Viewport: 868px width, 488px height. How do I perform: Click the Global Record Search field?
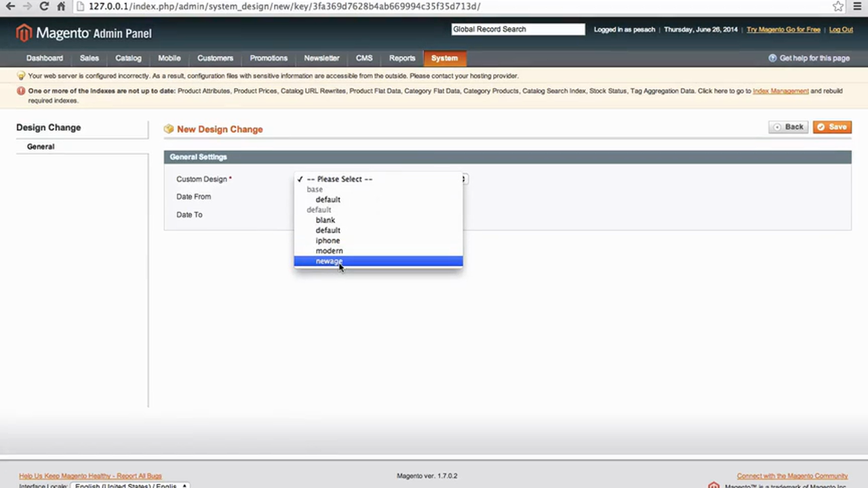point(517,28)
